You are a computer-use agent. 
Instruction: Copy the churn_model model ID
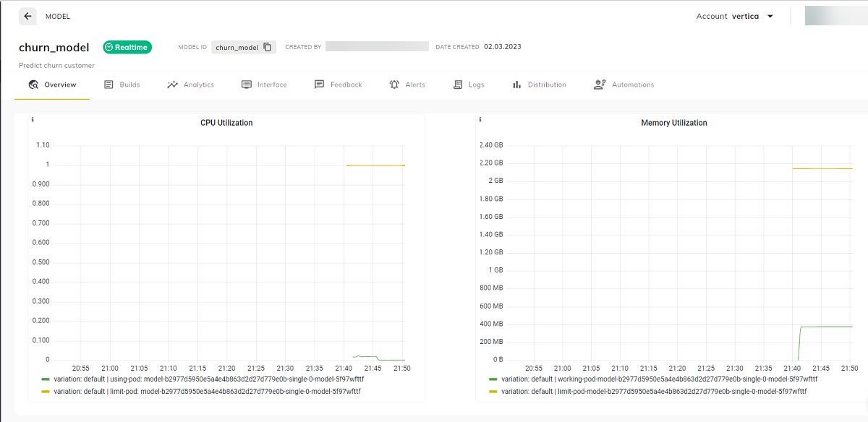(268, 47)
